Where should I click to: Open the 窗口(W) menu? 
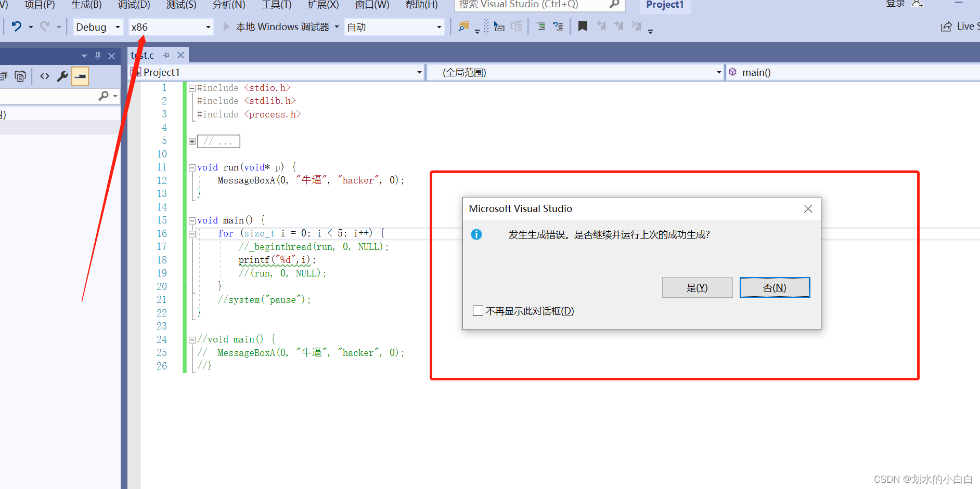click(372, 4)
